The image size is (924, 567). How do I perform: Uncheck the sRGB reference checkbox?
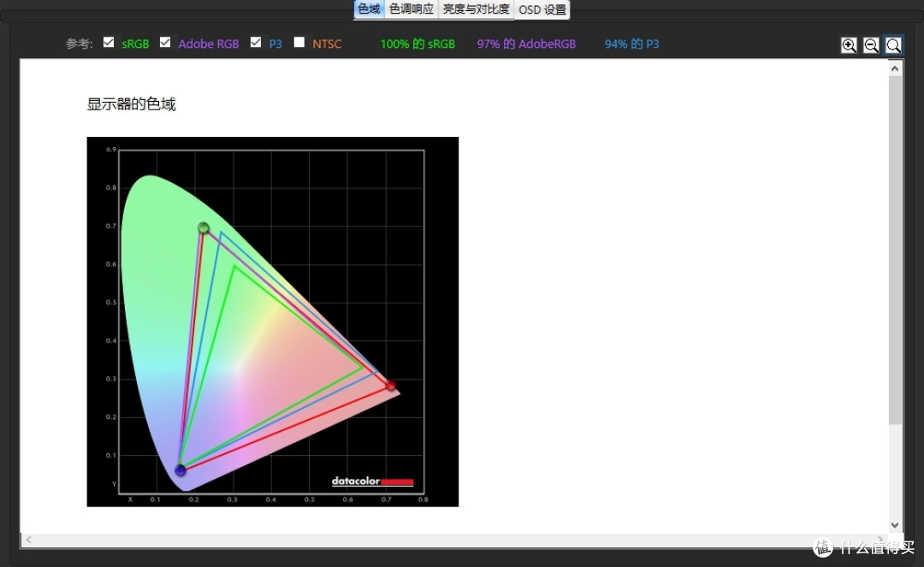click(x=109, y=43)
